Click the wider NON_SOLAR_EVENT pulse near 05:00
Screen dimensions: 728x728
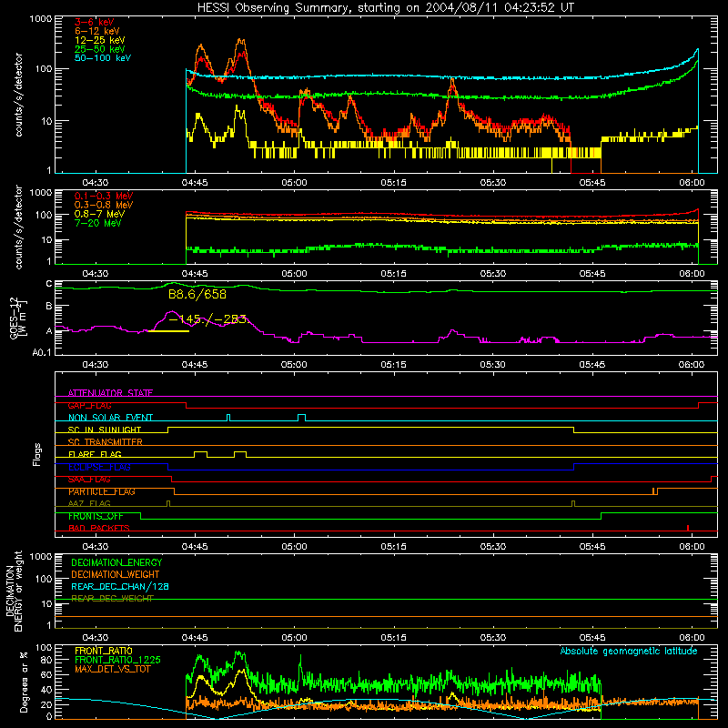(302, 418)
